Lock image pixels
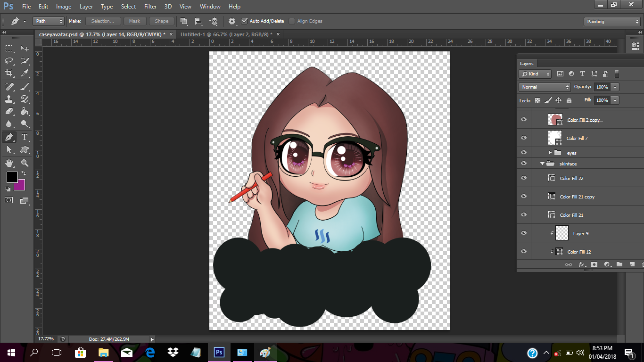The image size is (644, 362). click(x=548, y=100)
